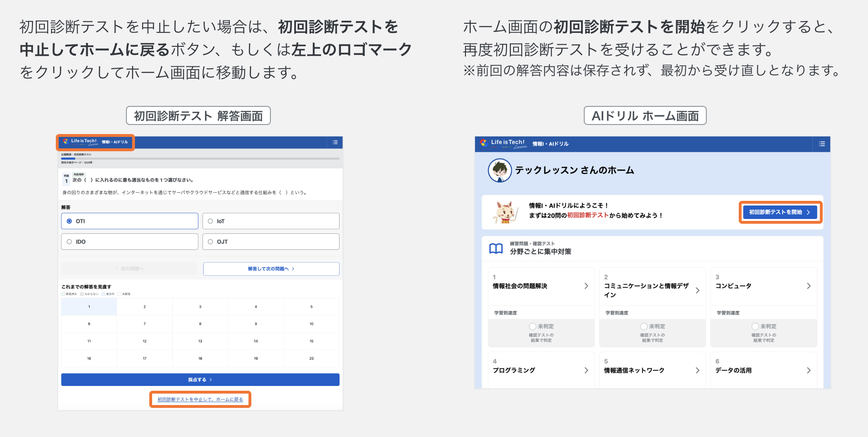The width and height of the screenshot is (868, 437).
Task: Select the IoT radio answer
Action: click(271, 221)
